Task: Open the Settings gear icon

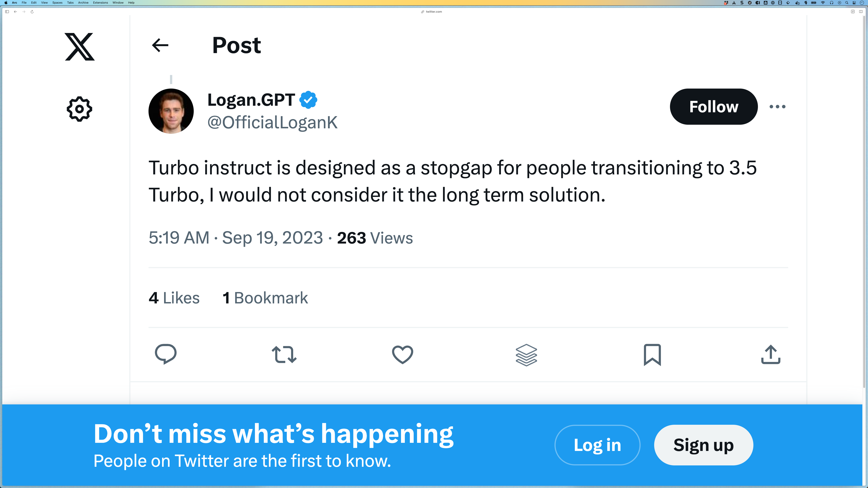Action: tap(80, 109)
